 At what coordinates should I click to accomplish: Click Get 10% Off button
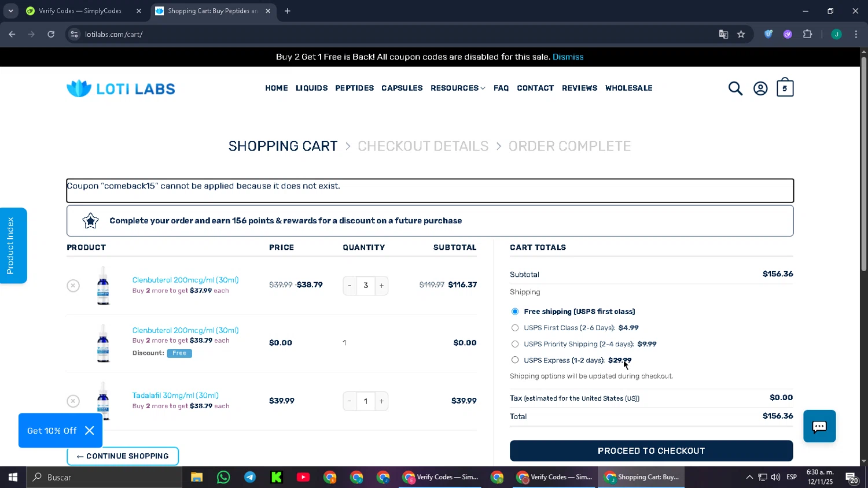click(52, 431)
